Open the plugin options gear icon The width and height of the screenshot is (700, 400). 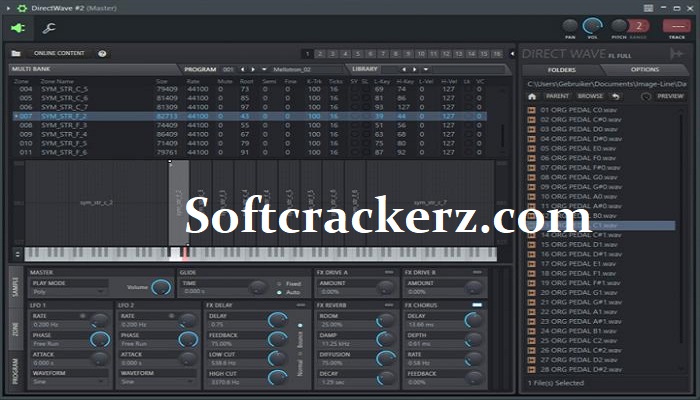(22, 8)
